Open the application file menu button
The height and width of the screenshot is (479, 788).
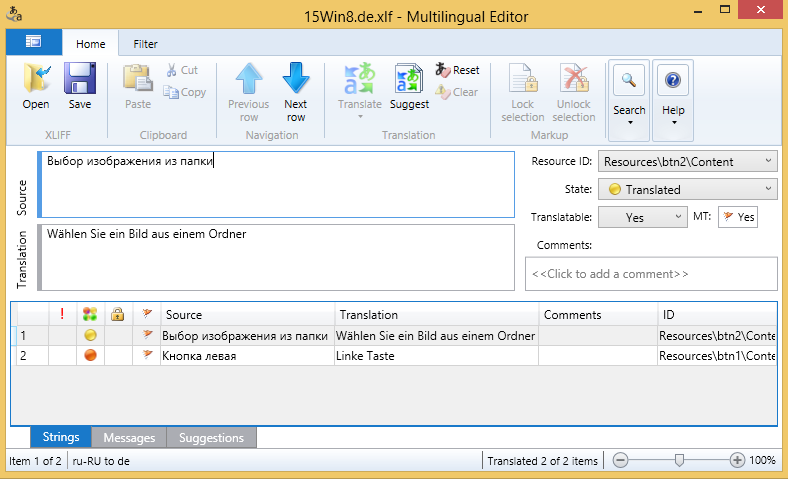pos(34,42)
